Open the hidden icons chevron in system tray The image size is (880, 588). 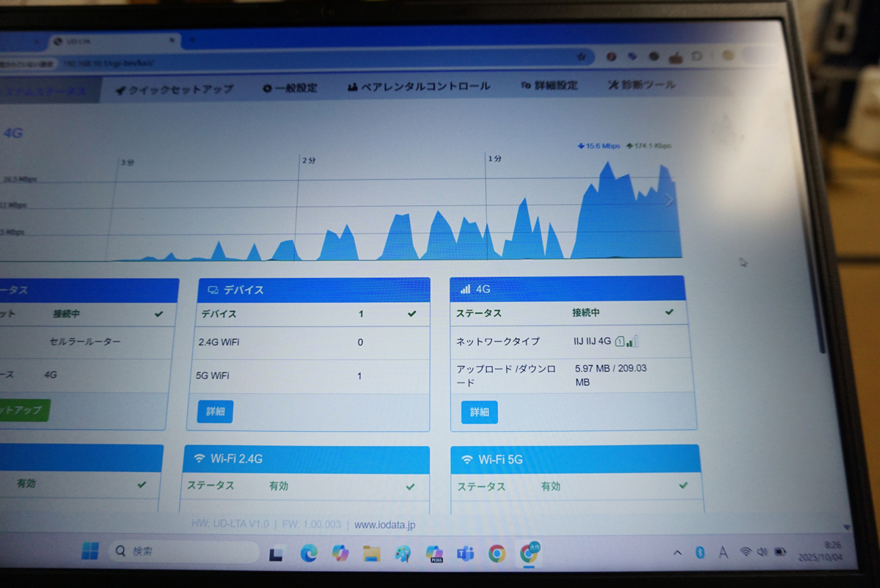(677, 553)
